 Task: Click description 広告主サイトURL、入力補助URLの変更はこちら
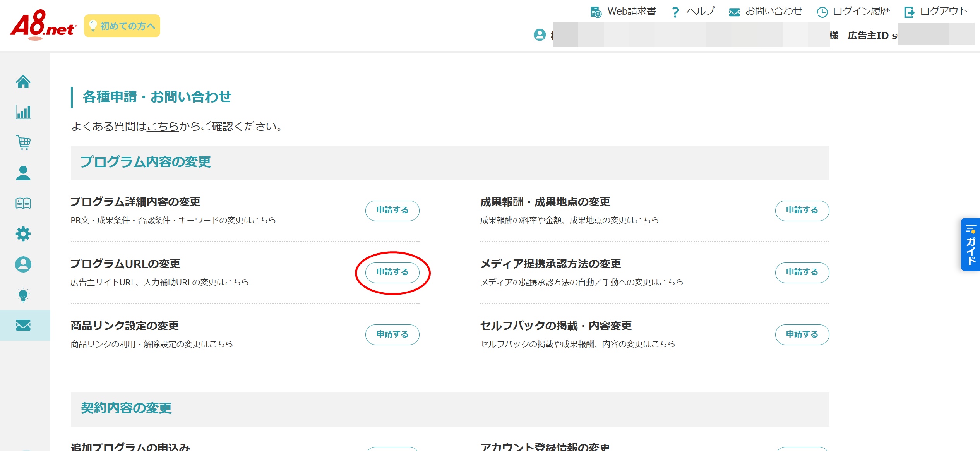point(159,282)
